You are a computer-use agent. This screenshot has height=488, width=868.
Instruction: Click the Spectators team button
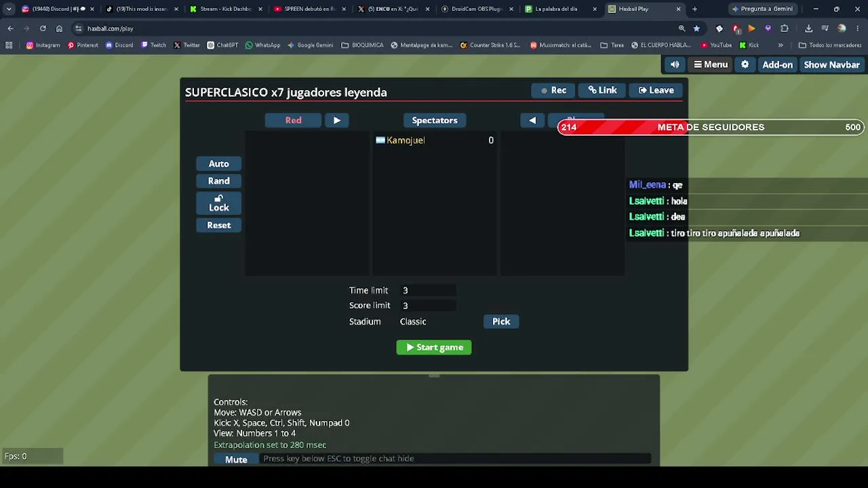pyautogui.click(x=435, y=120)
